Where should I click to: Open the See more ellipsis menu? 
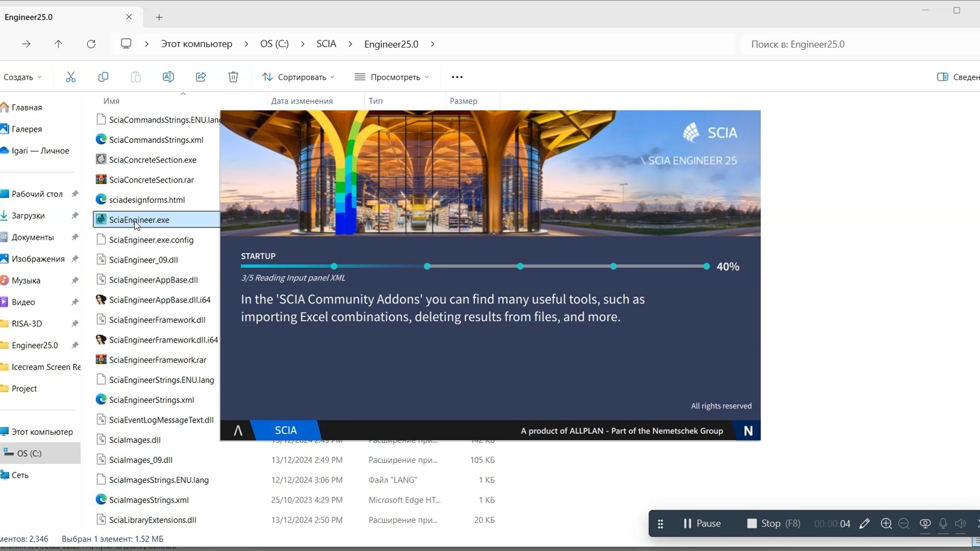[x=456, y=77]
